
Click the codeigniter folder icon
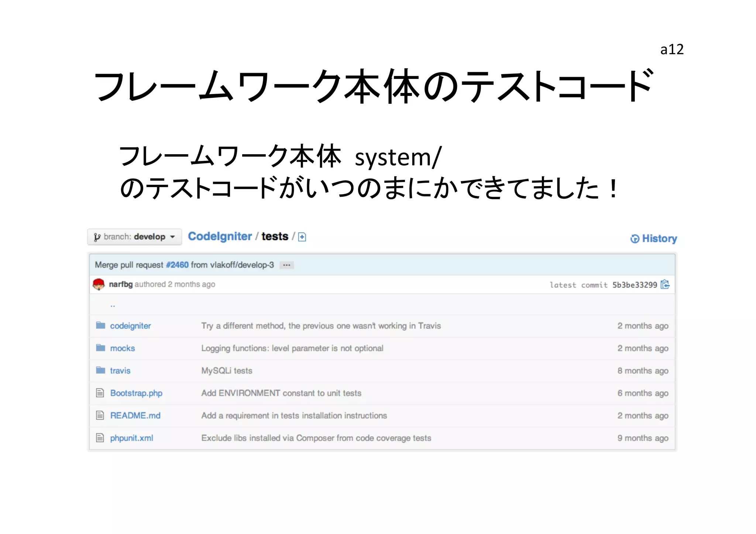[100, 325]
